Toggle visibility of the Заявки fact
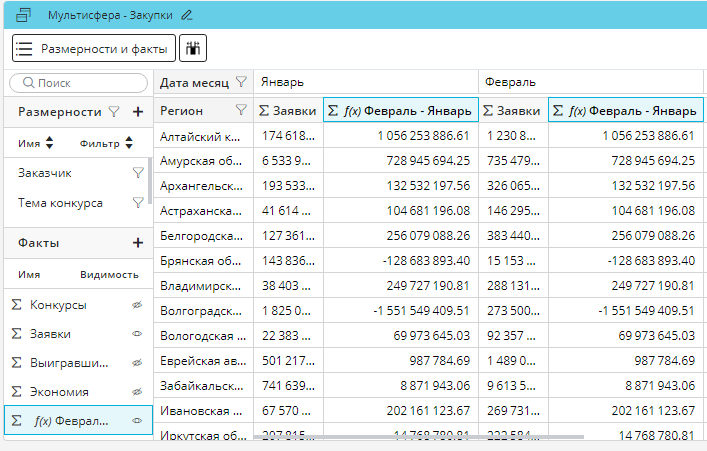The width and height of the screenshot is (707, 451). (x=138, y=334)
